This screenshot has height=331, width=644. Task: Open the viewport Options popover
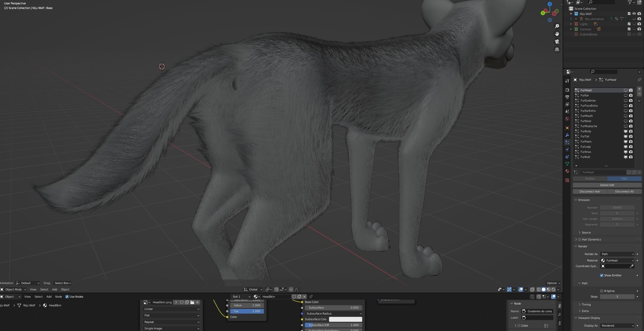[x=553, y=283]
